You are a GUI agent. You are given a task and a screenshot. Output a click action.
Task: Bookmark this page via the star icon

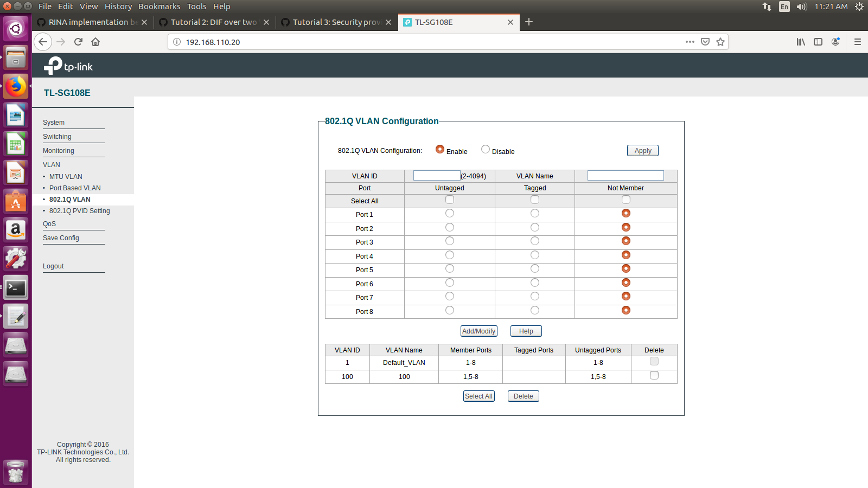(x=720, y=42)
